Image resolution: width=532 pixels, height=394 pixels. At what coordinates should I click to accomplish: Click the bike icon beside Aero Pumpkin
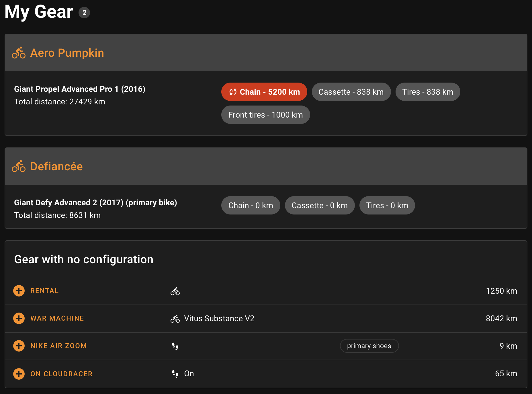(19, 53)
